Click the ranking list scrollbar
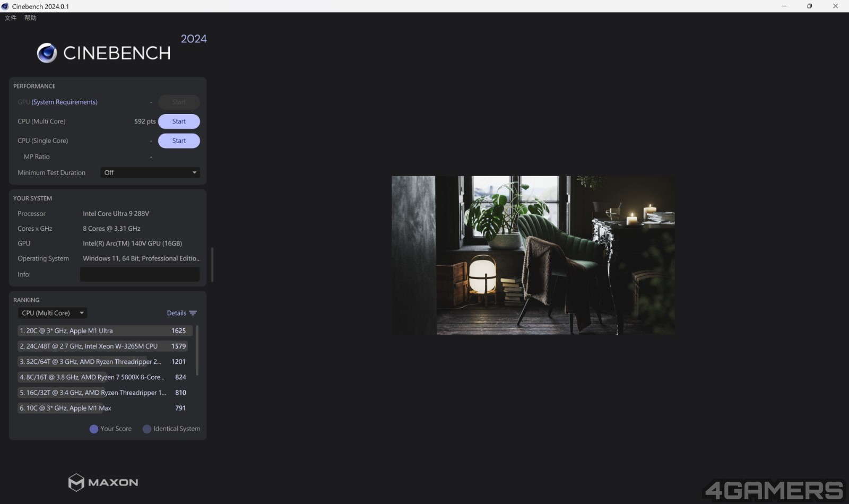849x504 pixels. 197,350
